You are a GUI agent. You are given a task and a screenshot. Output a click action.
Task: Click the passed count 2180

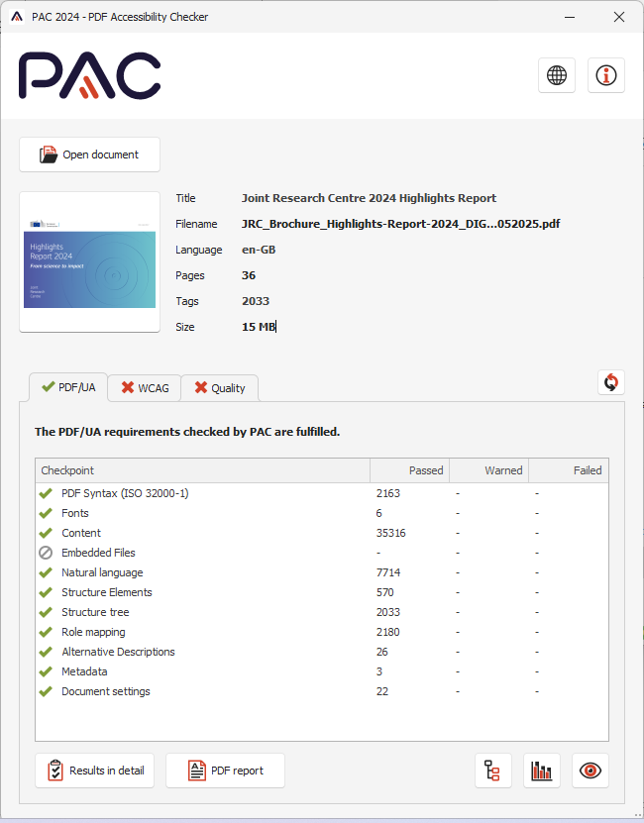click(388, 632)
